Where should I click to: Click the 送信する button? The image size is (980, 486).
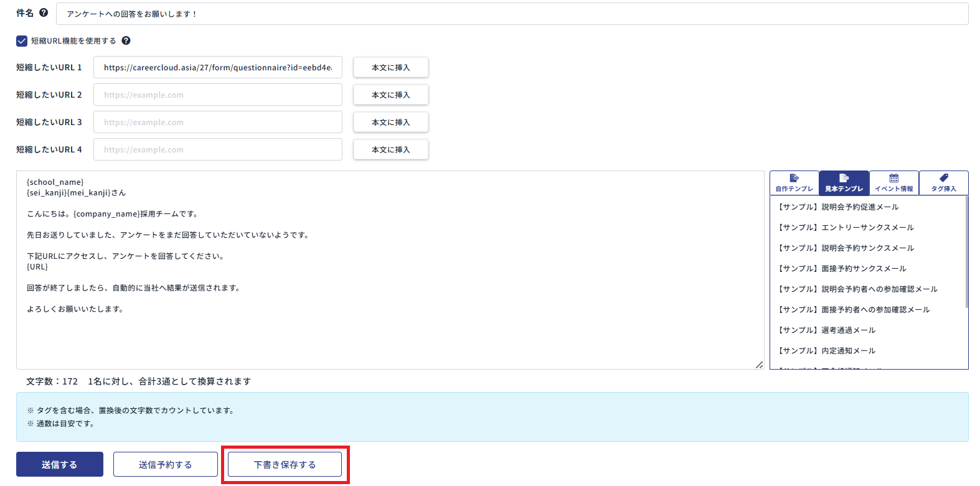point(60,464)
